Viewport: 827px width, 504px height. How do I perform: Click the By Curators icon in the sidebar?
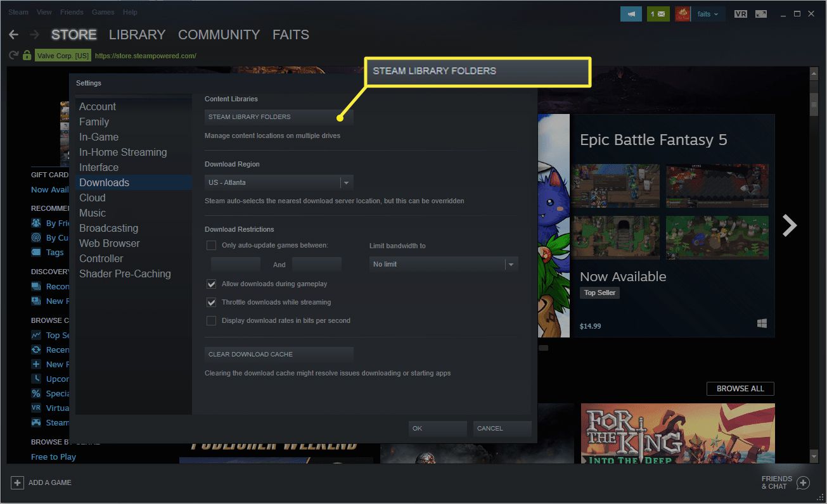[x=35, y=238]
